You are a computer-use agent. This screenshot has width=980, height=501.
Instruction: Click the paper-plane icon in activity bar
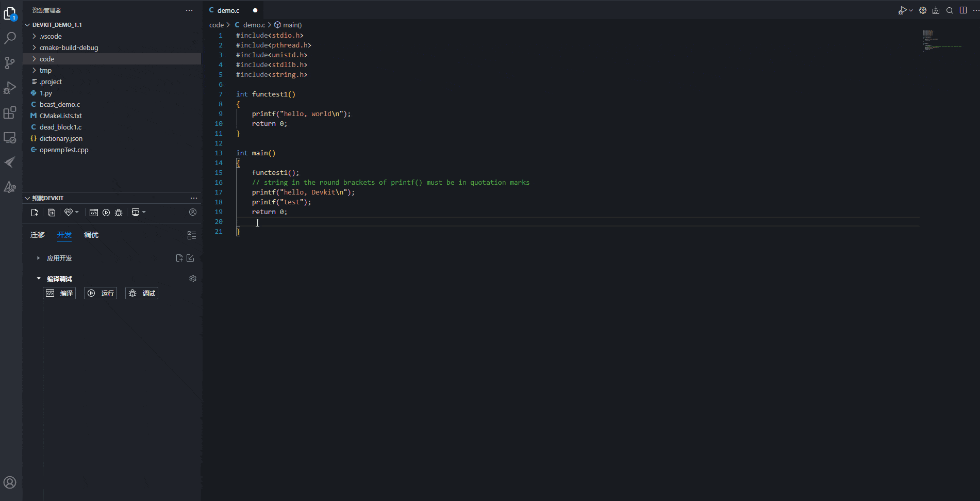(x=10, y=162)
